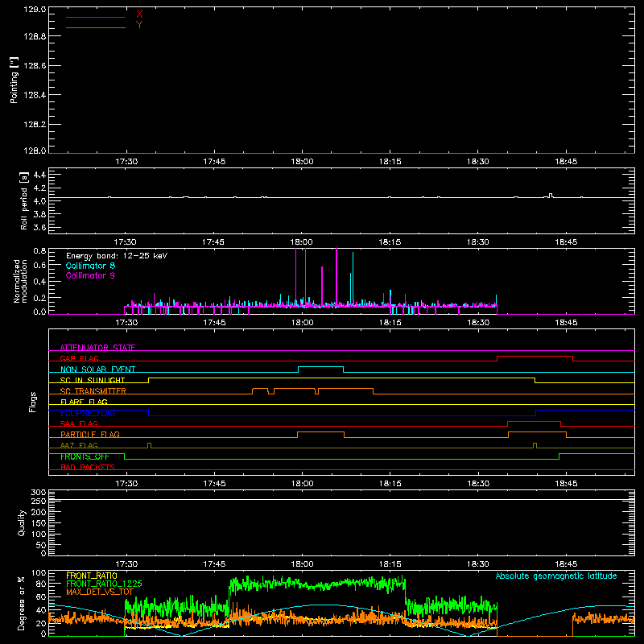The height and width of the screenshot is (644, 644).
Task: Click the Quality axis title
Action: click(22, 522)
